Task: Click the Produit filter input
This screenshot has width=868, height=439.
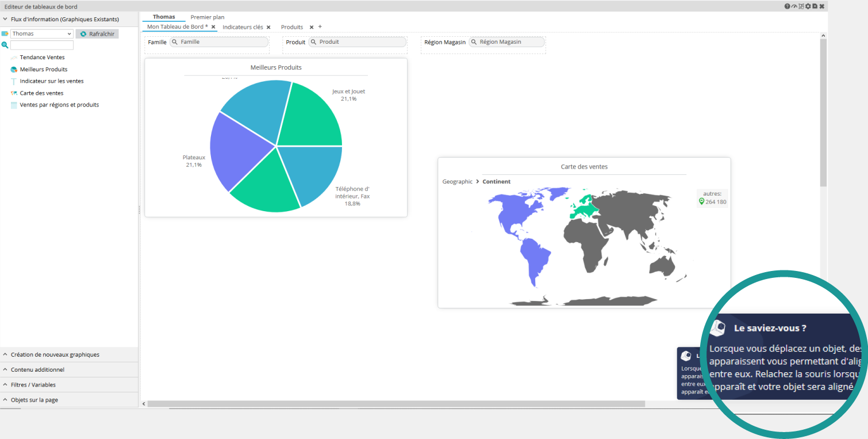Action: tap(358, 42)
